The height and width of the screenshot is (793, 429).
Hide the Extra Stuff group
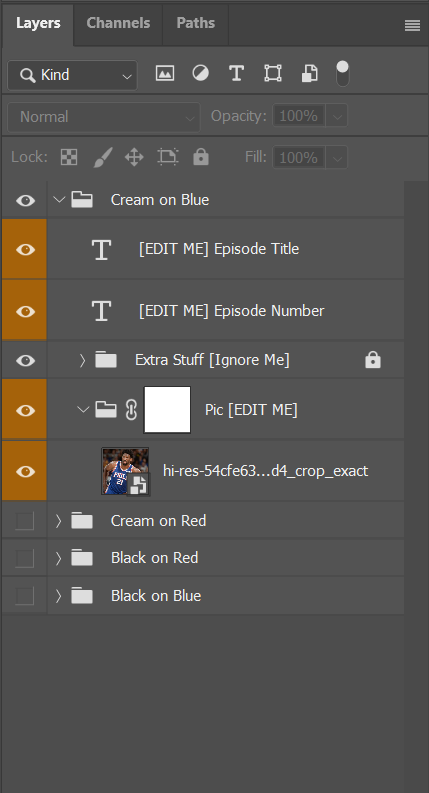click(x=25, y=360)
